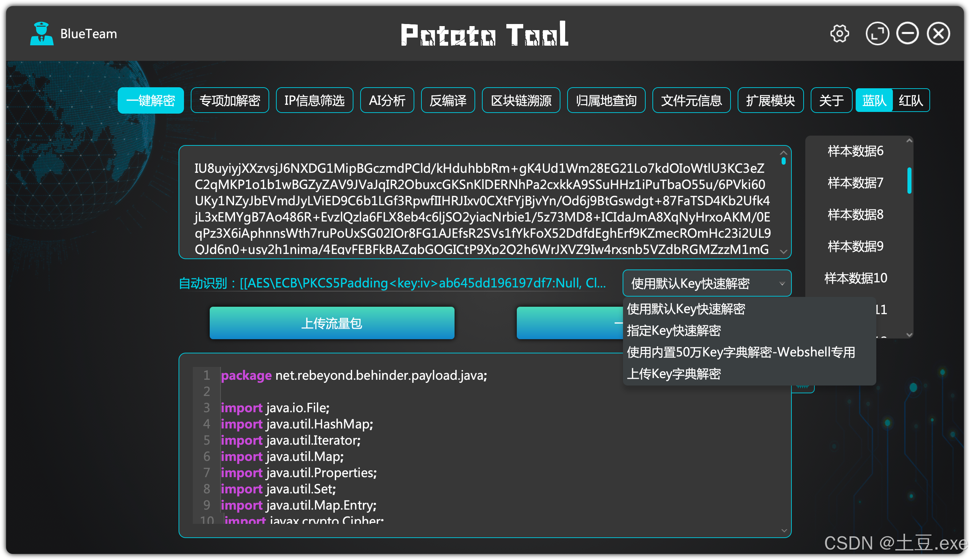970x560 pixels.
Task: Click the sample list scrollbar thumb
Action: (909, 180)
